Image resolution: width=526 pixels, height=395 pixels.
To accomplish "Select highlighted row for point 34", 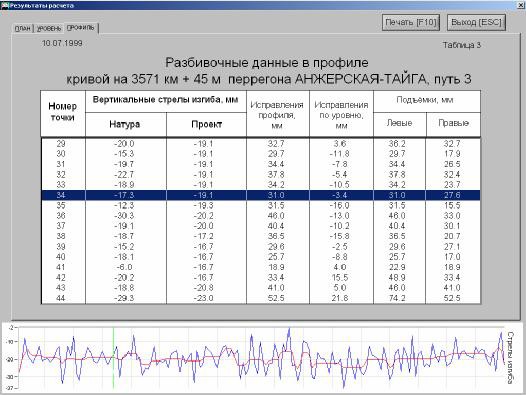I will tap(261, 195).
